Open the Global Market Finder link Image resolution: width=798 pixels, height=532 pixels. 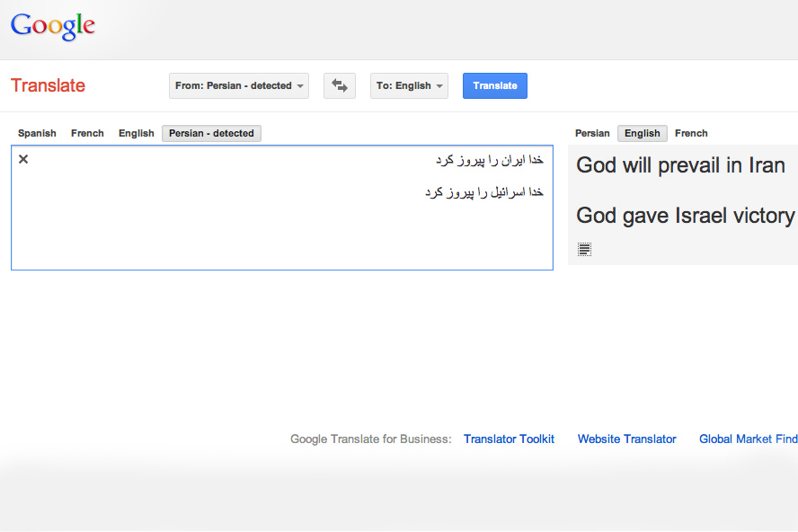(748, 439)
